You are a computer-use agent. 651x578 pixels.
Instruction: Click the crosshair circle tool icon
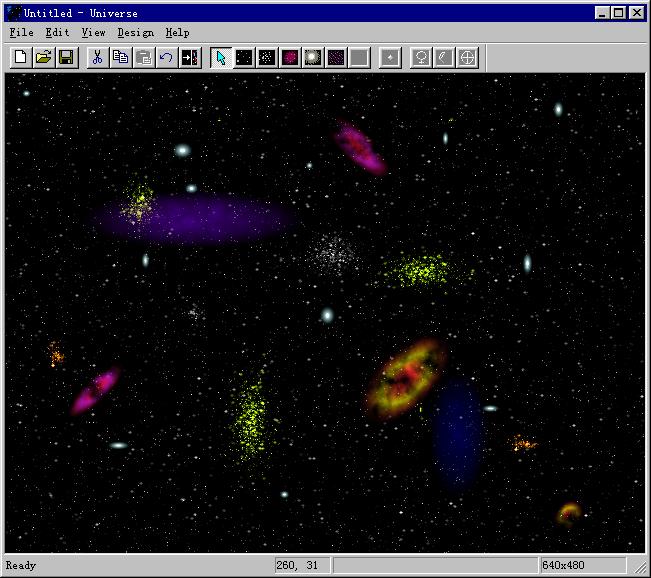[467, 57]
